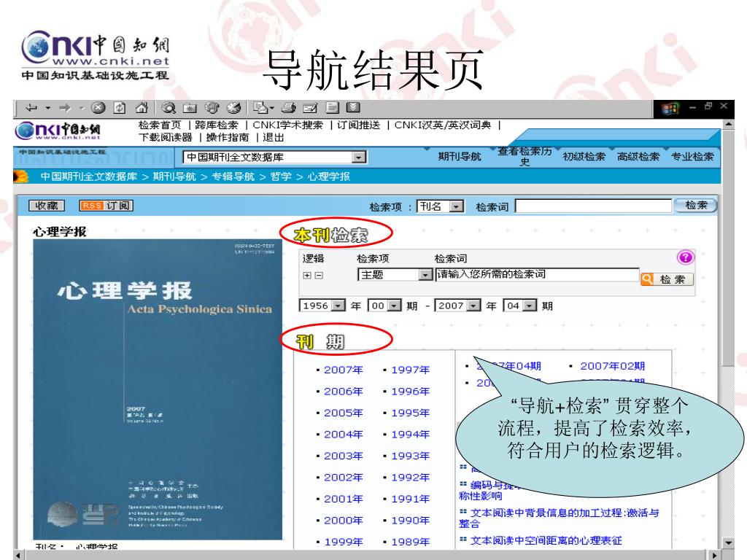Open the 期刊导航 tab
Screen dimensions: 747x560
(460, 156)
